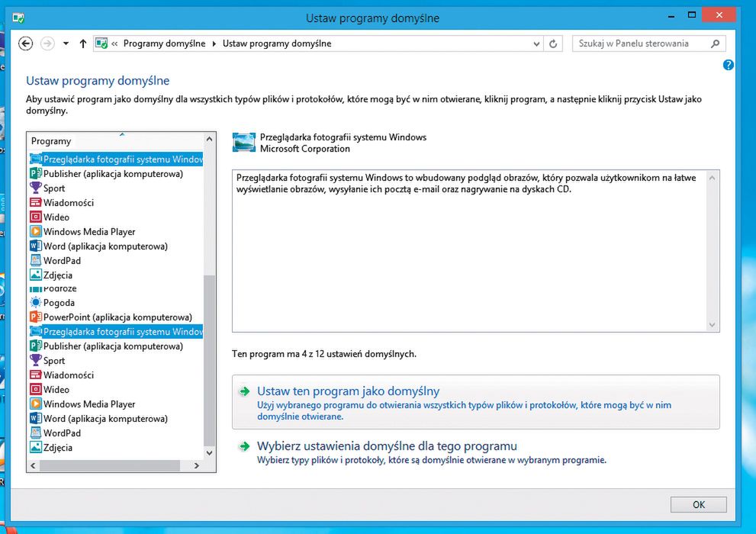Viewport: 756px width, 534px height.
Task: Click the programs list vertical scrollbar thumb
Action: pos(209,361)
